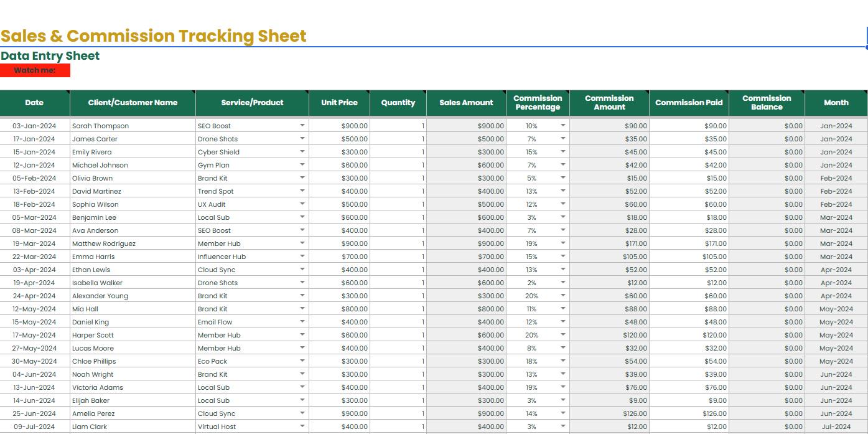Open commission percentage dropdown for Sophia Wilson
The image size is (868, 434).
[x=563, y=204]
